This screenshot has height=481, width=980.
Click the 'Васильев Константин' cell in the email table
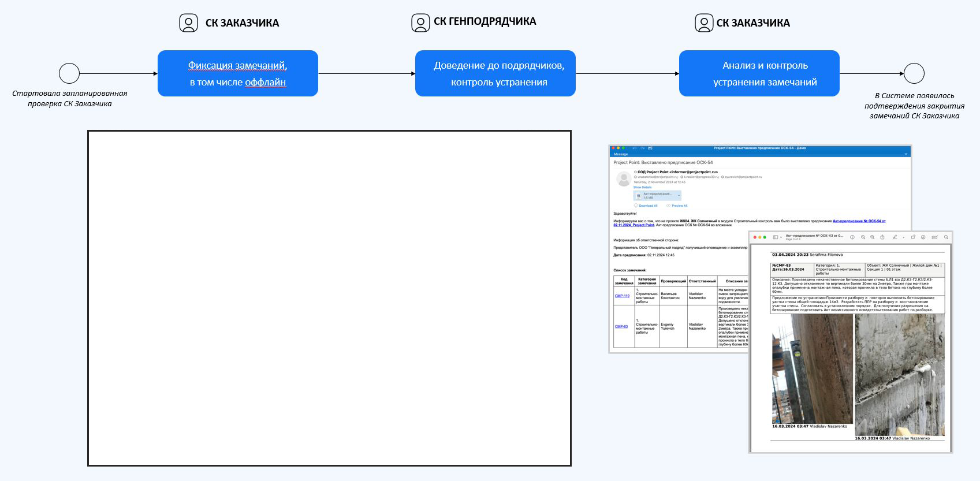tap(673, 296)
